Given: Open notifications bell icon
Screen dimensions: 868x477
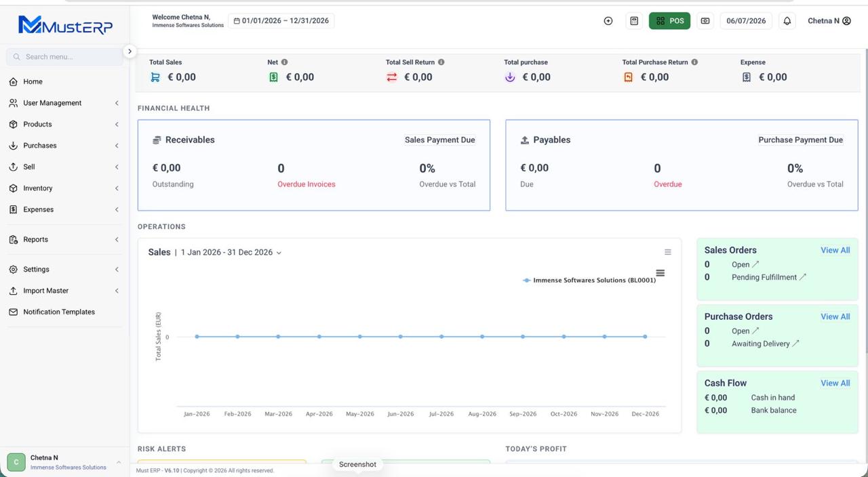Looking at the screenshot, I should coord(787,21).
